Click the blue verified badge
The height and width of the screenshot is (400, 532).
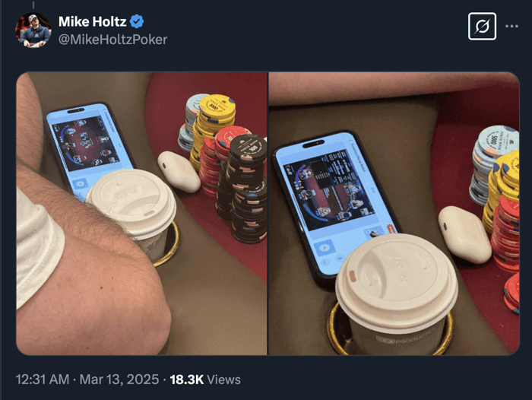tap(137, 21)
